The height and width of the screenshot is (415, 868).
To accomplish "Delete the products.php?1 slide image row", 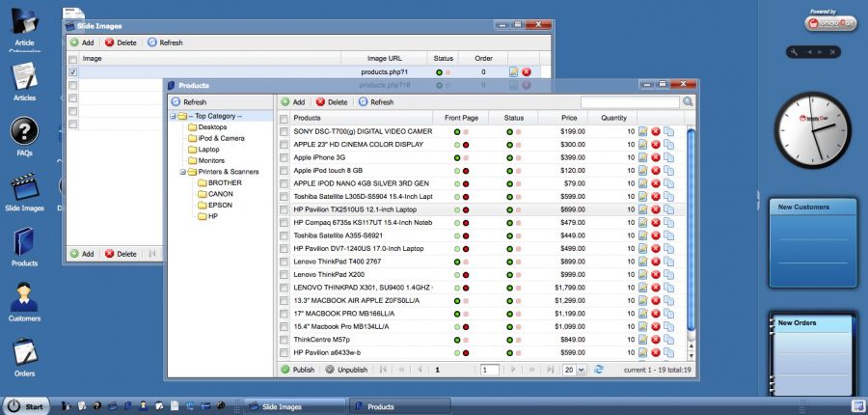I will coord(527,72).
